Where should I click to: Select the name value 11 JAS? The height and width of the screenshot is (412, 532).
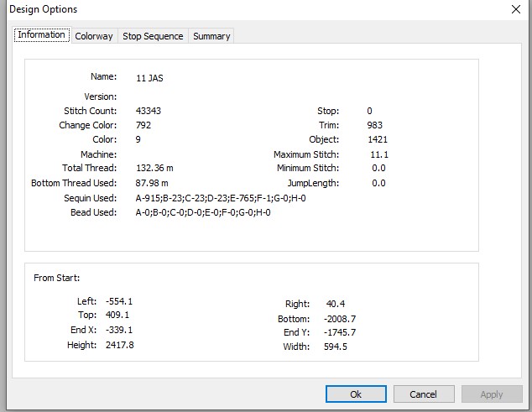pos(149,78)
